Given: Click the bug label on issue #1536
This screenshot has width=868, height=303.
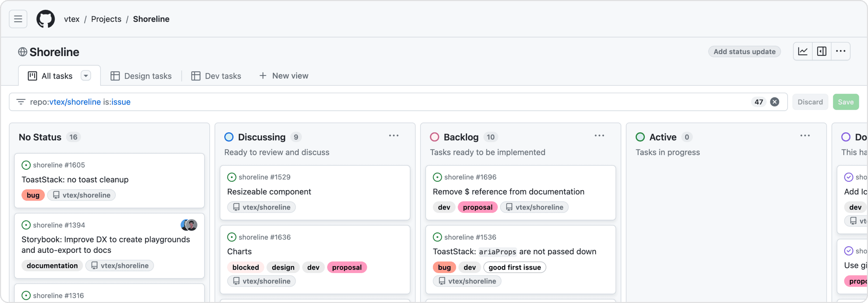Looking at the screenshot, I should pyautogui.click(x=444, y=267).
